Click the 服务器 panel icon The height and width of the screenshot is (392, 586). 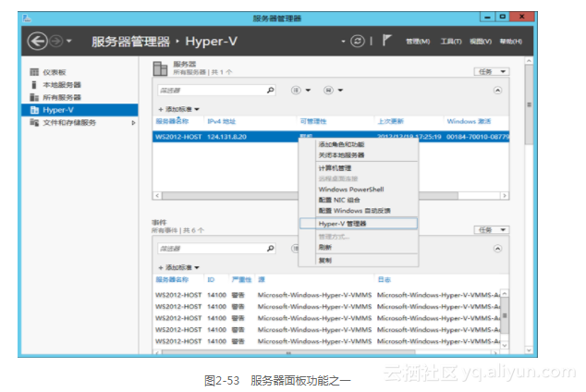(x=160, y=68)
